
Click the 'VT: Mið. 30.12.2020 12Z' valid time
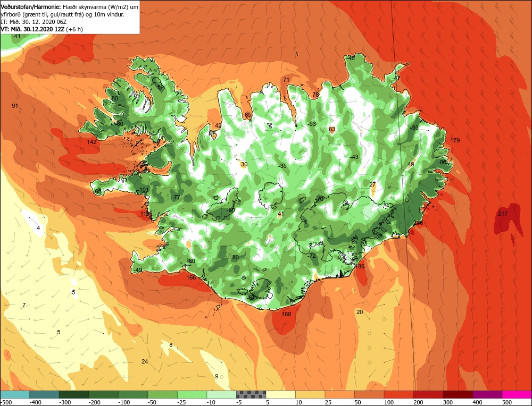click(32, 29)
